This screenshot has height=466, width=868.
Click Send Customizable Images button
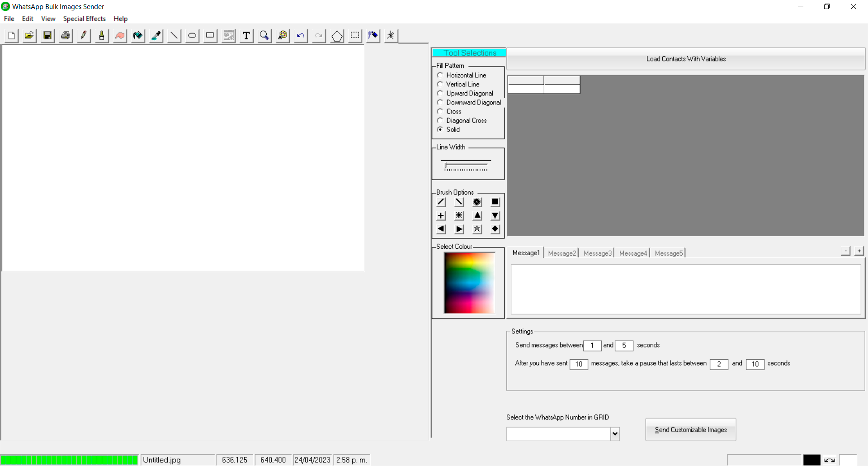point(691,430)
